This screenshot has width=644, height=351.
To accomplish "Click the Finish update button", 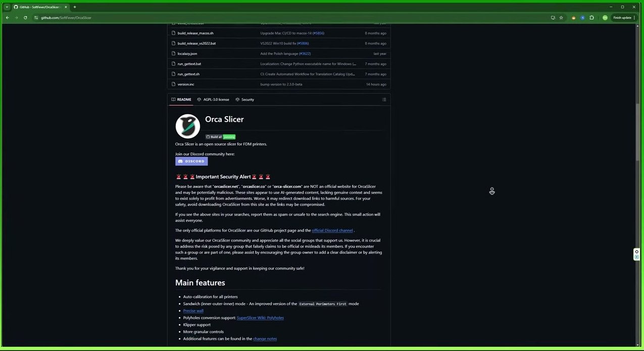I will pyautogui.click(x=622, y=18).
